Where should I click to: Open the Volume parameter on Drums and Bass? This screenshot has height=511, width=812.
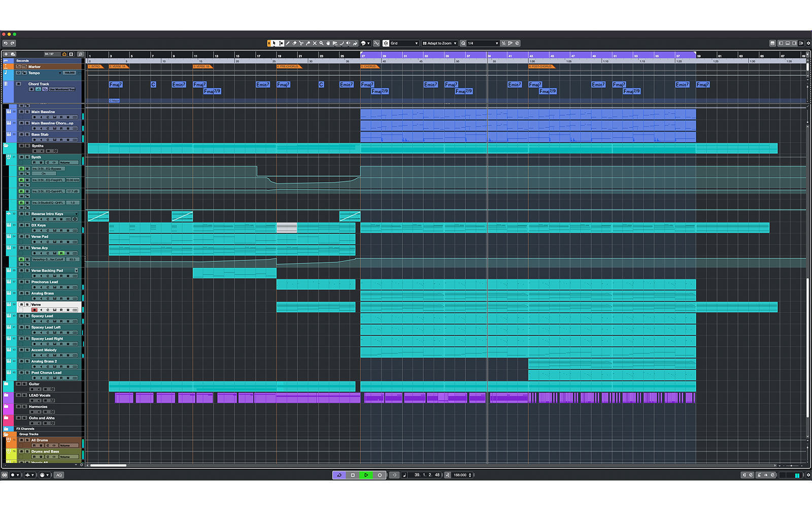tap(68, 457)
